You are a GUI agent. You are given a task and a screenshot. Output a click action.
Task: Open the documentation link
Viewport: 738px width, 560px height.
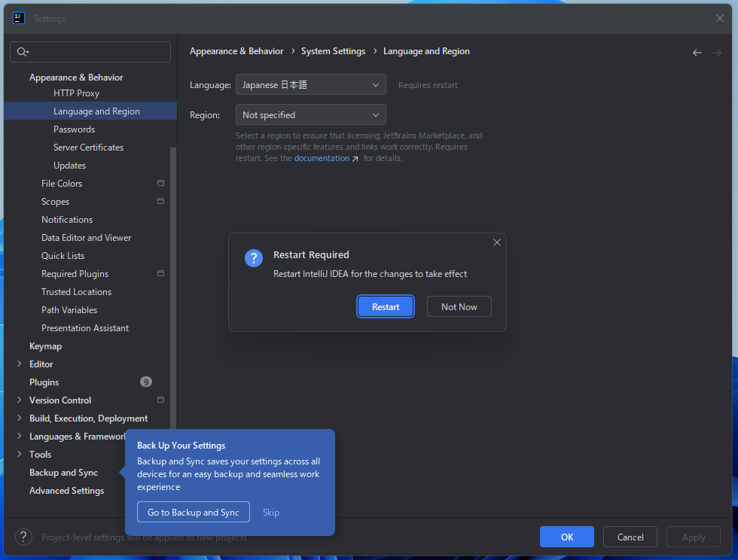coord(322,158)
